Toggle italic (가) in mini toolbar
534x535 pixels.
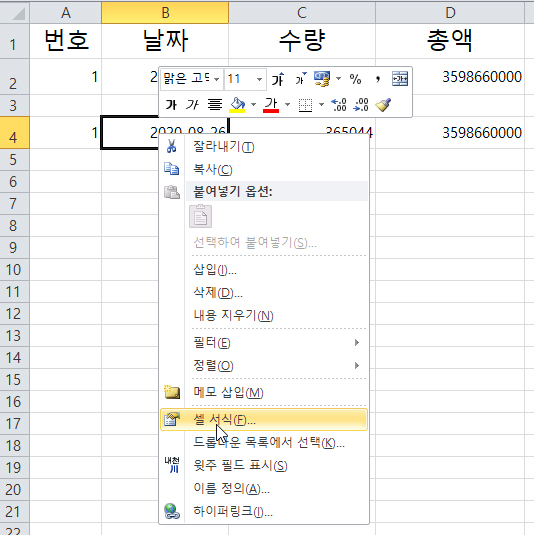pos(192,105)
